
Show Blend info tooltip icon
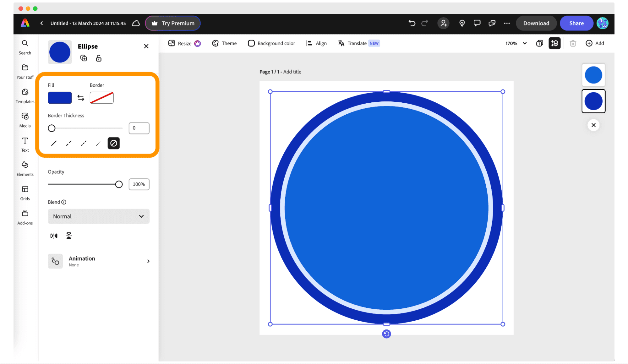[x=64, y=202]
